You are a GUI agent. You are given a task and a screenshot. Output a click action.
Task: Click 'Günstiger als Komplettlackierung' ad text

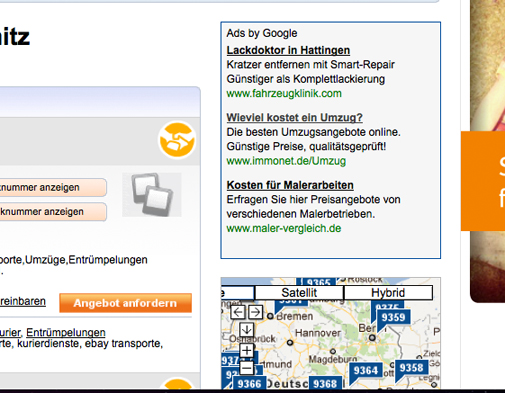(306, 79)
